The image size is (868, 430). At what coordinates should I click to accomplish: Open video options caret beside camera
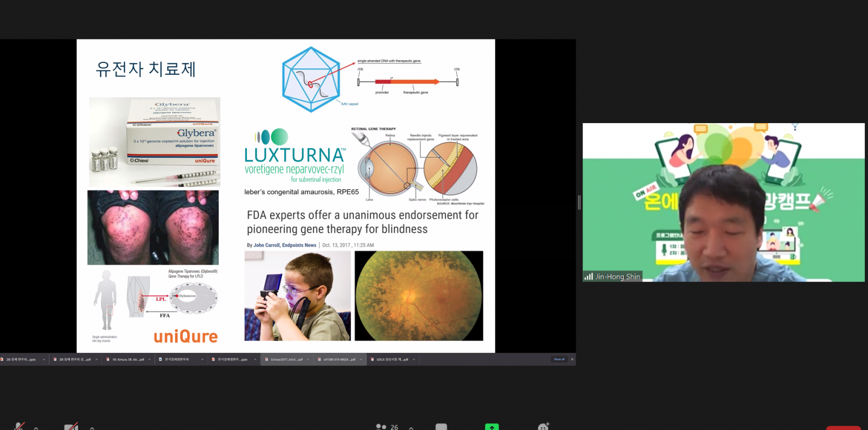[x=92, y=427]
